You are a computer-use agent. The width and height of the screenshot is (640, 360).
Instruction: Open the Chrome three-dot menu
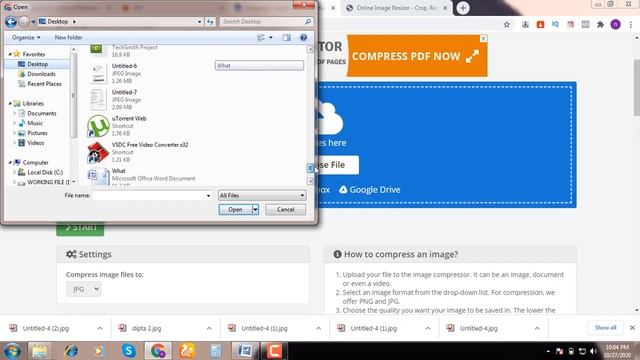point(631,24)
